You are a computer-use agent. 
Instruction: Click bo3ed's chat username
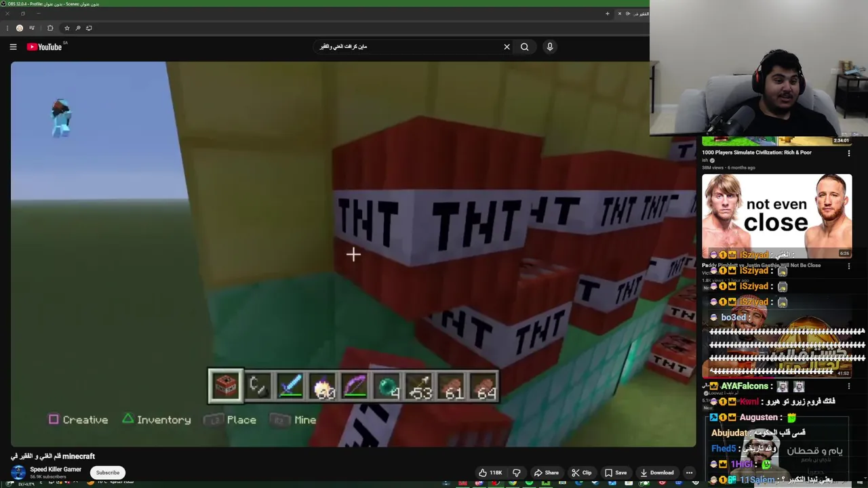click(734, 317)
